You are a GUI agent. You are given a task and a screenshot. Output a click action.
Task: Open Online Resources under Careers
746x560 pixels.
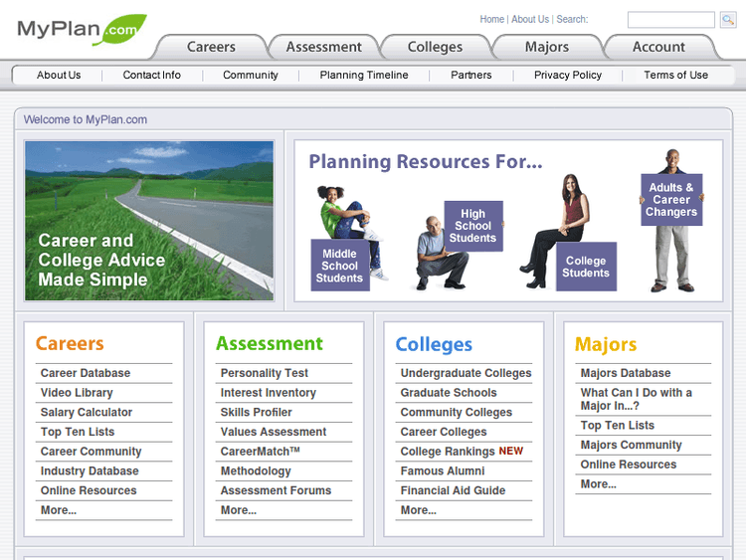89,490
